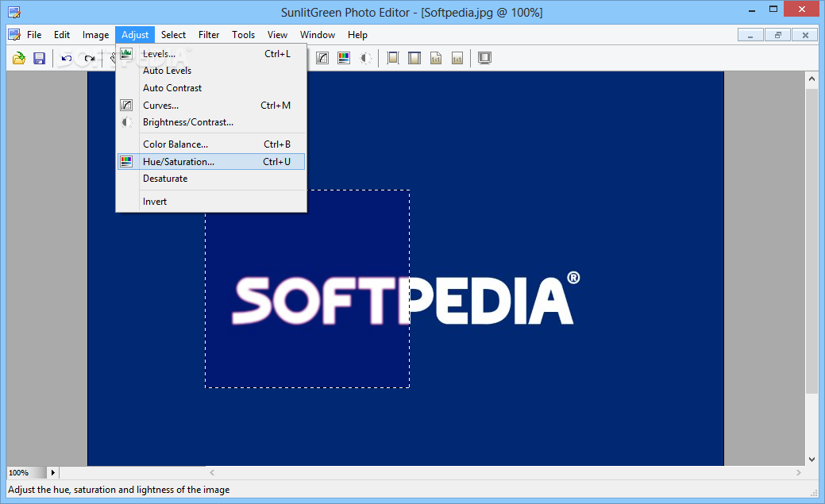825x504 pixels.
Task: Click the second 1:1 zoom icon
Action: tap(457, 58)
